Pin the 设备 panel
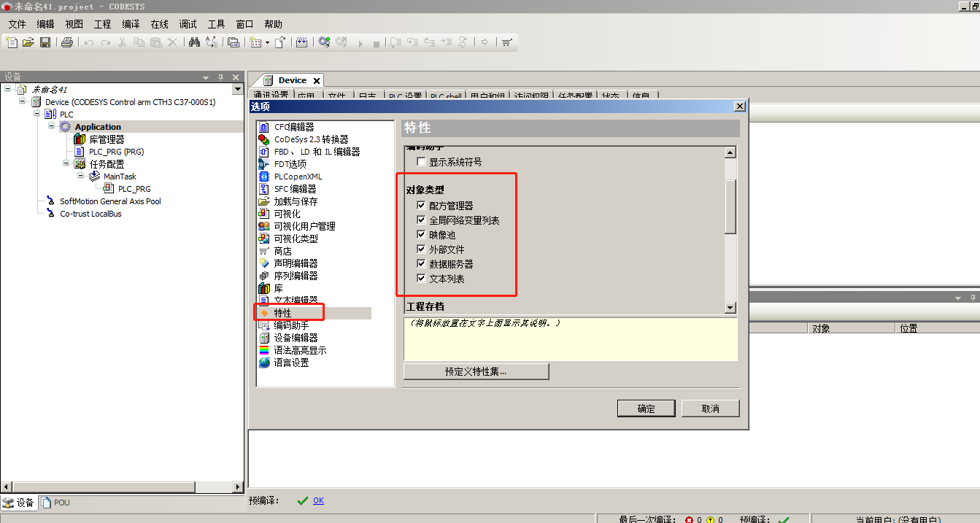 pyautogui.click(x=221, y=77)
